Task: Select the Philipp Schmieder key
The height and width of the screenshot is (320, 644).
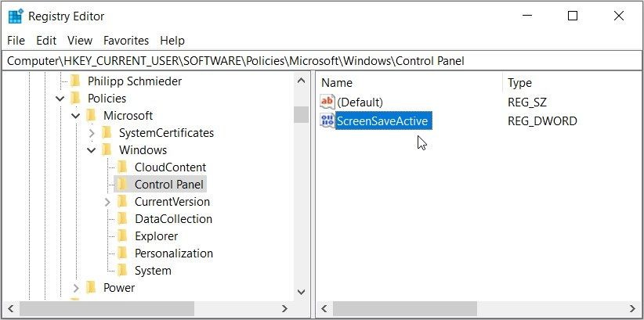Action: point(135,81)
